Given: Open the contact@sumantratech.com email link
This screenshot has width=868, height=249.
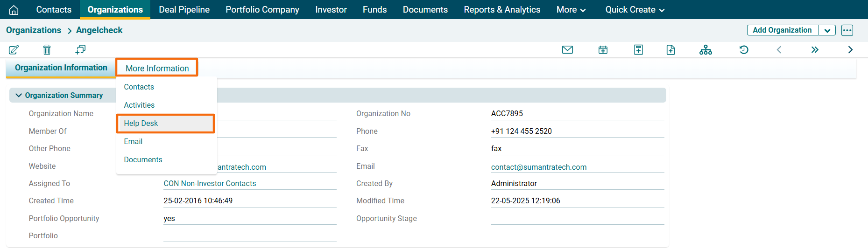Looking at the screenshot, I should coord(538,167).
